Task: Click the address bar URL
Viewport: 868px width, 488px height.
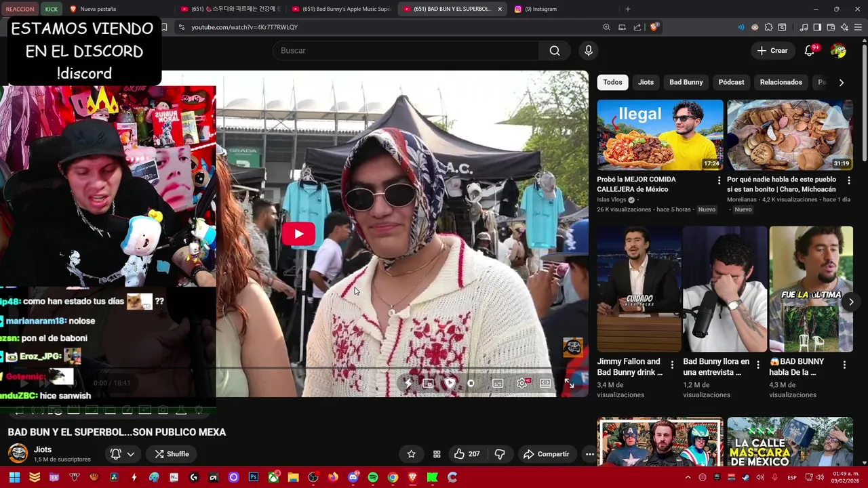Action: click(x=244, y=27)
